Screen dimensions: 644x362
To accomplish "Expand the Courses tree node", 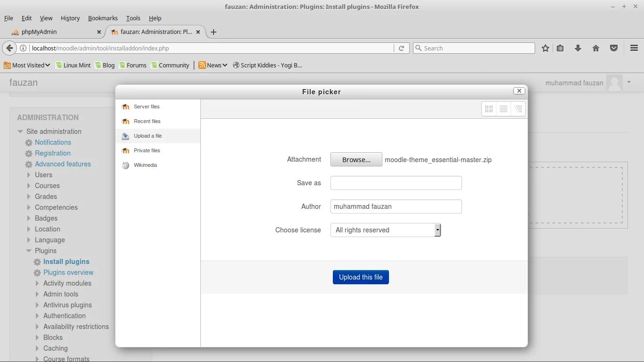I will [x=29, y=186].
